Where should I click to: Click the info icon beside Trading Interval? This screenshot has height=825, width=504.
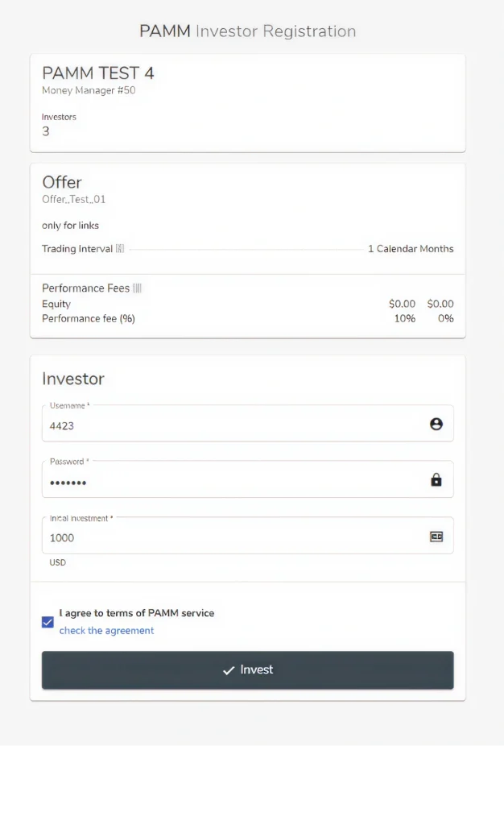120,248
